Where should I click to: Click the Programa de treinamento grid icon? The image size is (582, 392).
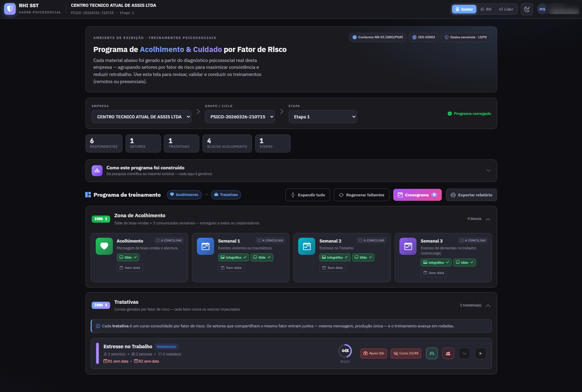(x=88, y=195)
